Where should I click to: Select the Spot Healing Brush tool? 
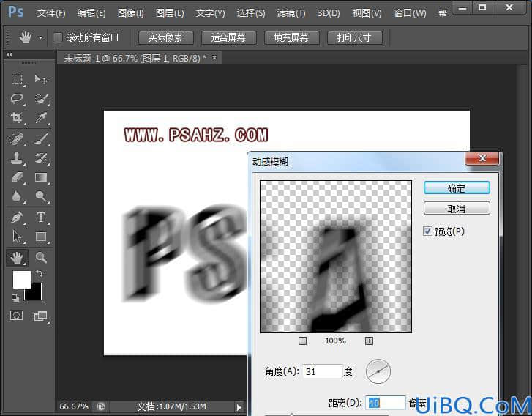17,139
